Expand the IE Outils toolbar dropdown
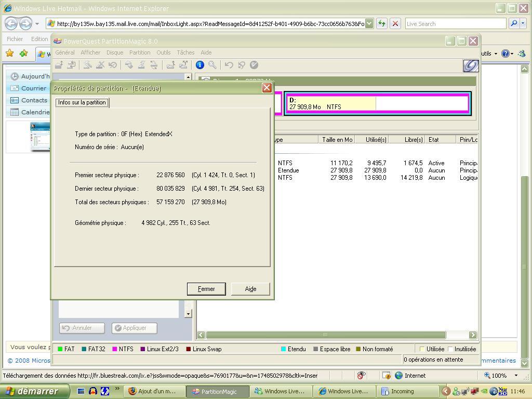The image size is (532, 399). [x=496, y=54]
